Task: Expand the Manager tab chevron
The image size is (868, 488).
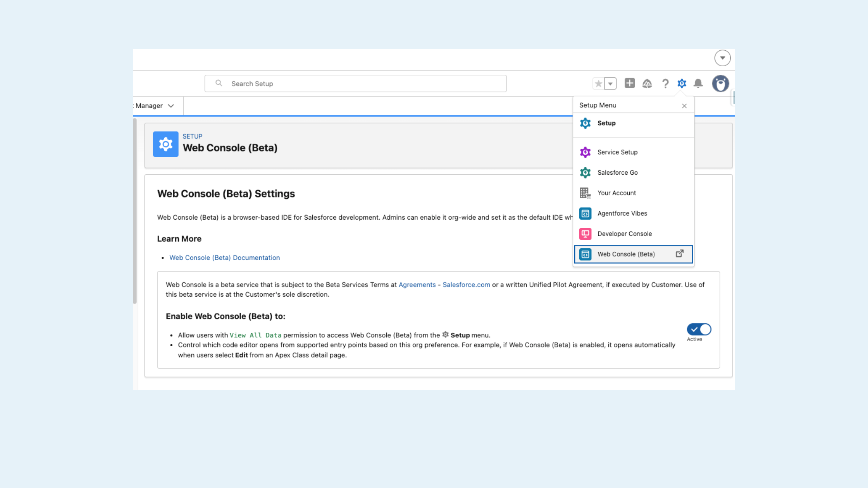Action: tap(171, 106)
